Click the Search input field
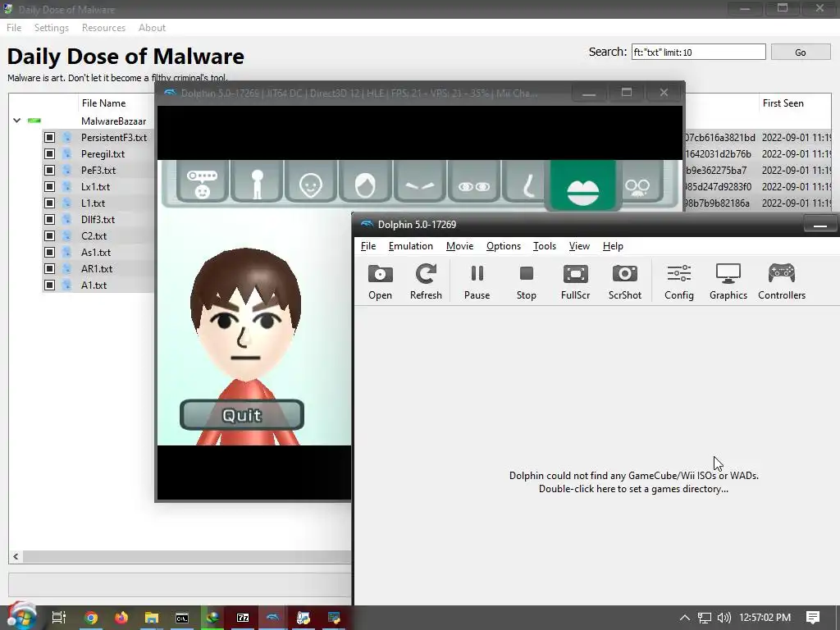 [699, 52]
